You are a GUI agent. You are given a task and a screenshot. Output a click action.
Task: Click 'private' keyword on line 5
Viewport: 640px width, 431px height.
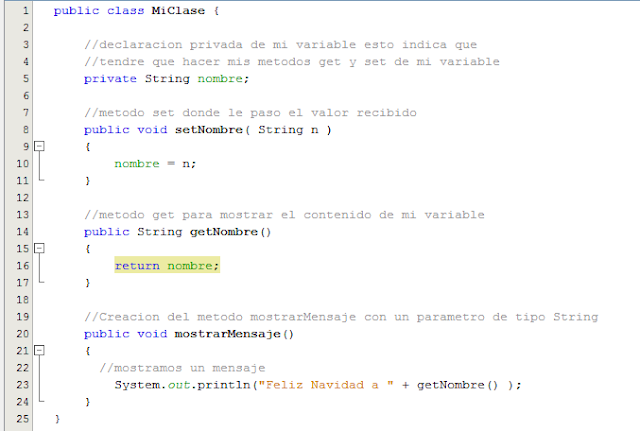tap(110, 78)
